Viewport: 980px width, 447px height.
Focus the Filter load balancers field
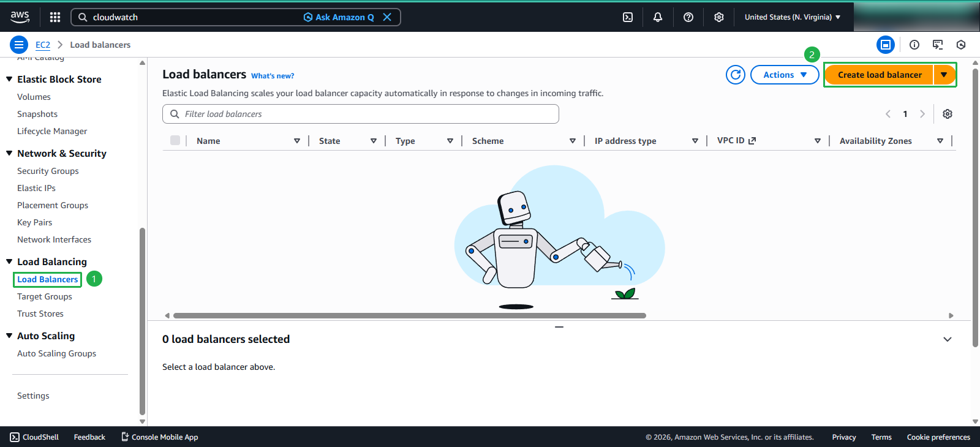tap(361, 114)
